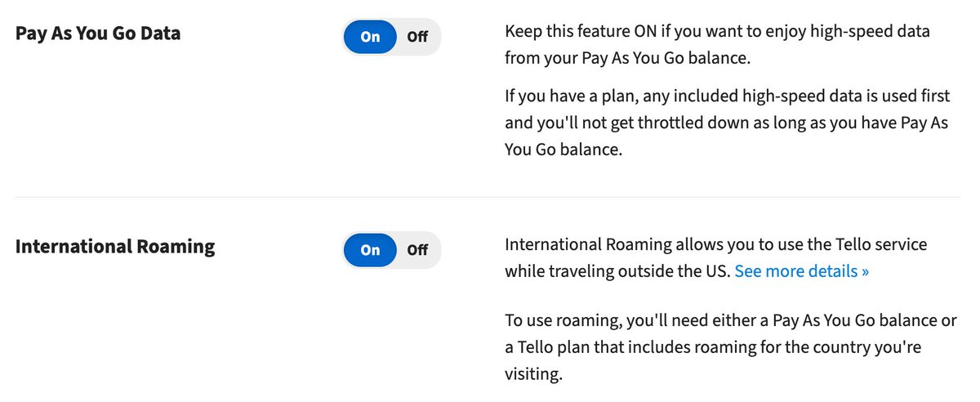Click the divider line between the two settings
The height and width of the screenshot is (402, 980).
(x=488, y=197)
